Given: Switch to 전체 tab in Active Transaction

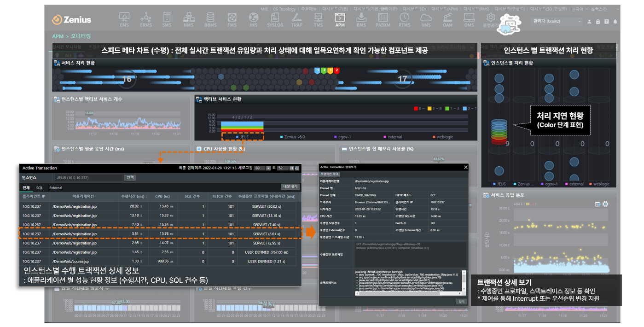Looking at the screenshot, I should click(26, 188).
